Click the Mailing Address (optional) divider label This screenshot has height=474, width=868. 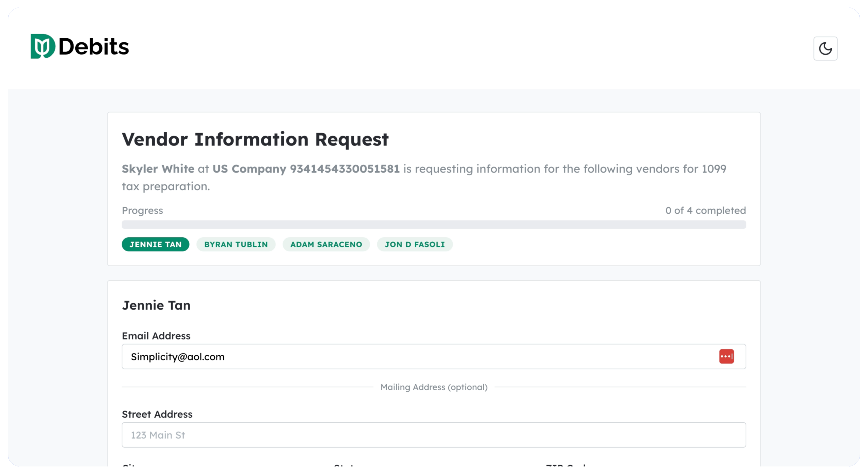434,387
